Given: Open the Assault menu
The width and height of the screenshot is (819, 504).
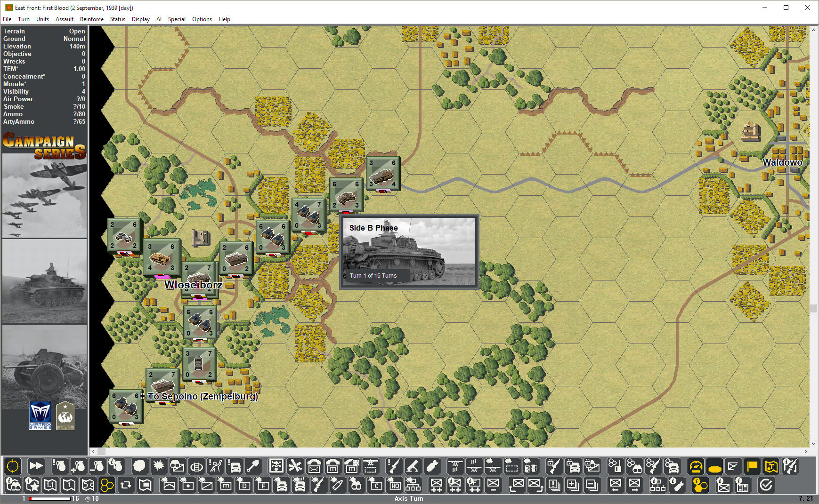Looking at the screenshot, I should [x=65, y=19].
